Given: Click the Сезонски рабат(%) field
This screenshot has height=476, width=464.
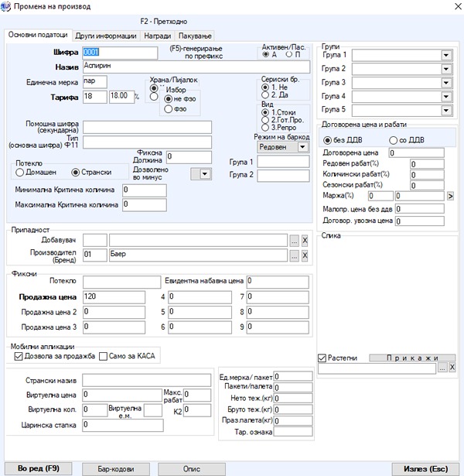Looking at the screenshot, I should 427,185.
